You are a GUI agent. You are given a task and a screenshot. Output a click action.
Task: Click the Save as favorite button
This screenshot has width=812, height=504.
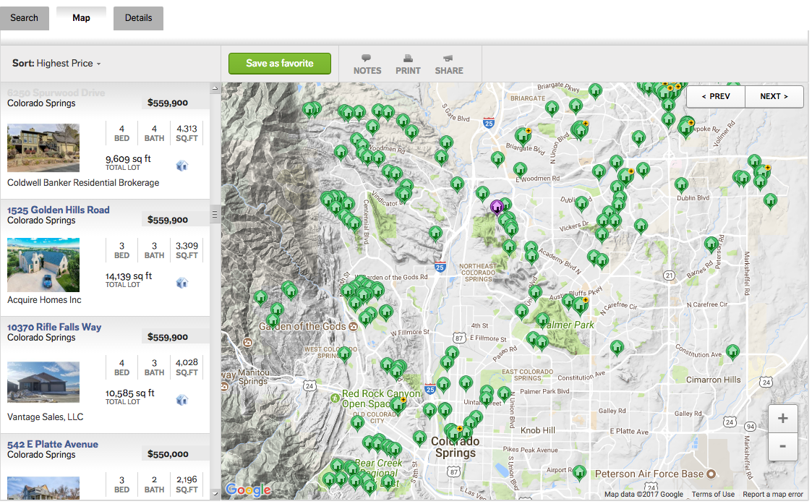tap(280, 63)
